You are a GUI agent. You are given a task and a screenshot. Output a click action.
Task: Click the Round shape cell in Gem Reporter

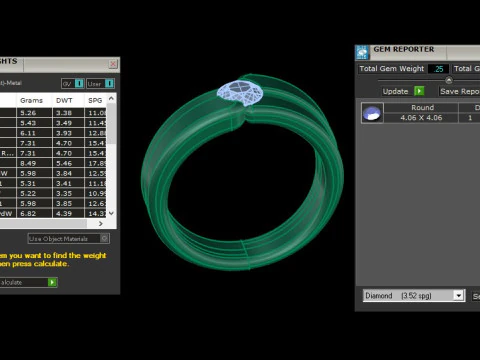click(422, 108)
